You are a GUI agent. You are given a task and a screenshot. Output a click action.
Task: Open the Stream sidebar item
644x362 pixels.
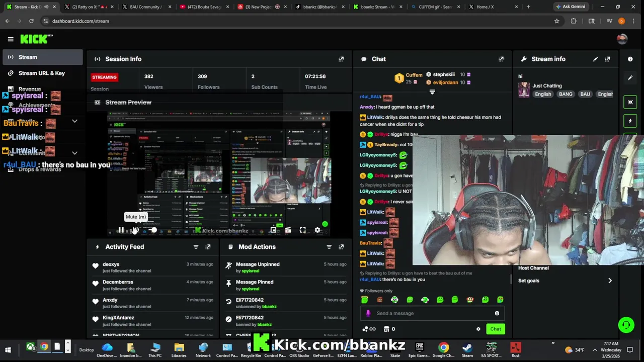coord(42,57)
